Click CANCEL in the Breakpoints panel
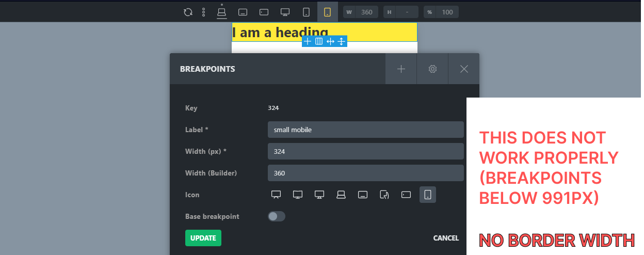This screenshot has width=644, height=255. click(446, 238)
